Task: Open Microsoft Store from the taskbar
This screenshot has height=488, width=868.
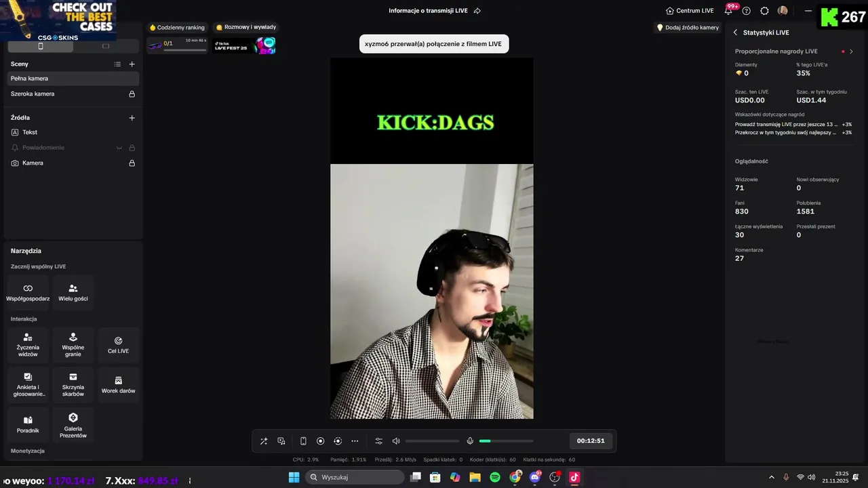Action: 435,477
